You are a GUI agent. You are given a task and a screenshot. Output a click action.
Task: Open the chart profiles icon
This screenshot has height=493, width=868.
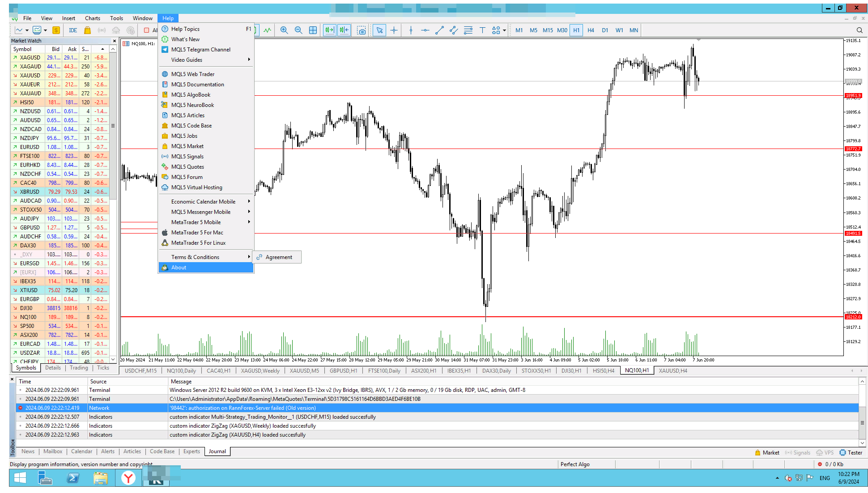coord(37,30)
